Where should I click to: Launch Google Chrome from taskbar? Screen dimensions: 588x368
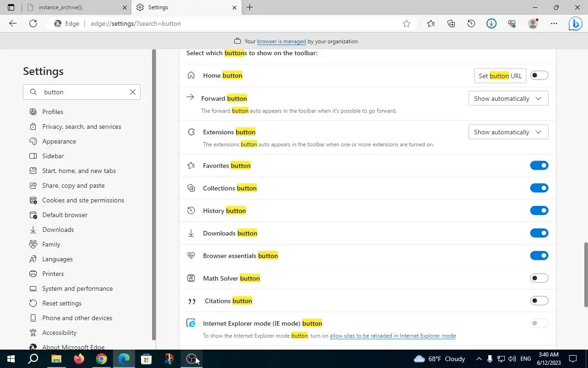(x=101, y=359)
